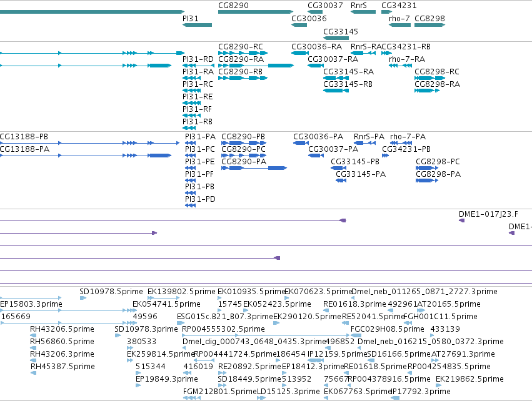Select the Pl31-RC transcript label
Image resolution: width=532 pixels, height=401 pixels.
tap(198, 84)
